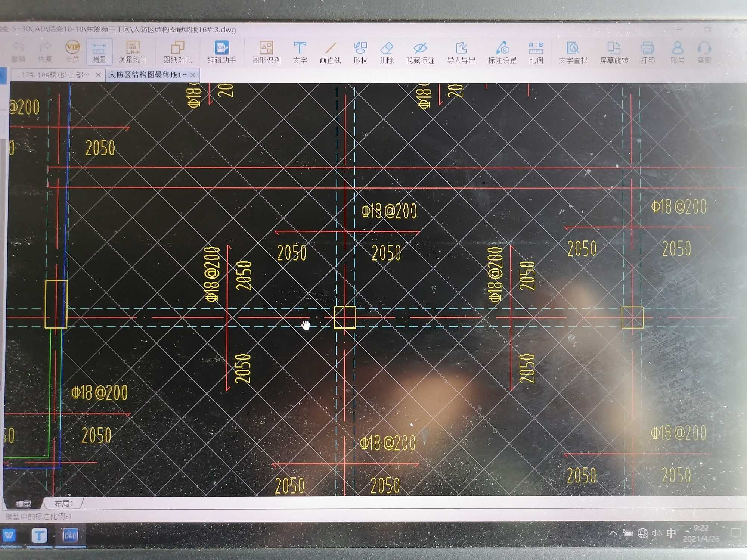Select the Model (模型) layout tab
747x560 pixels.
[24, 504]
